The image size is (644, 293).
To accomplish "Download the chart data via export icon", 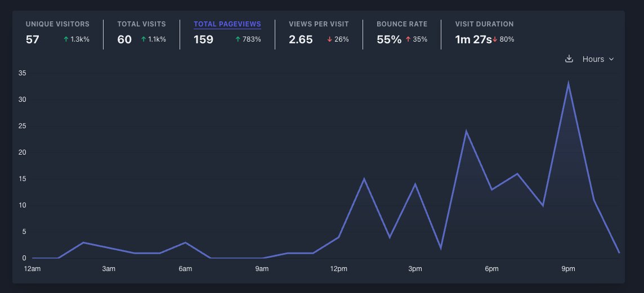I will (x=569, y=59).
